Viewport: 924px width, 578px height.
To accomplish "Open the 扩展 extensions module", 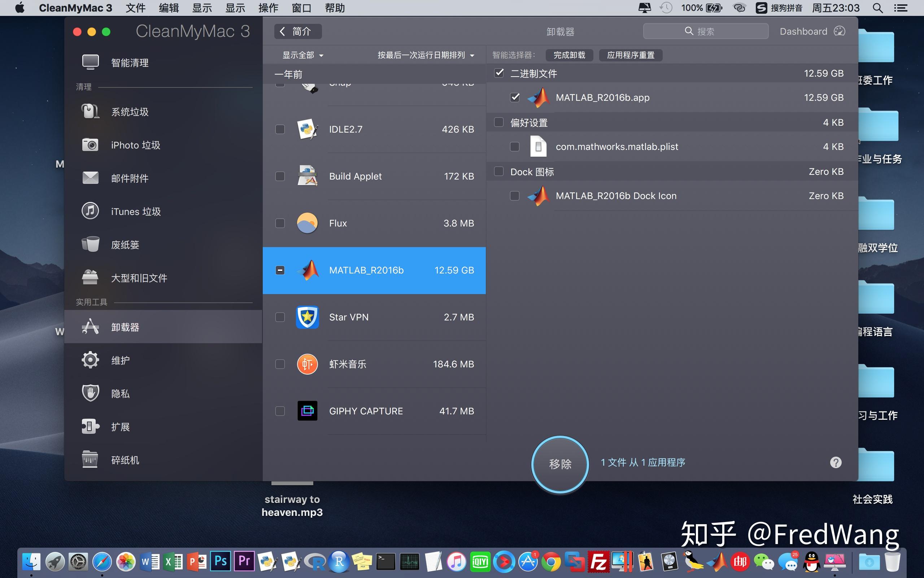I will point(163,427).
